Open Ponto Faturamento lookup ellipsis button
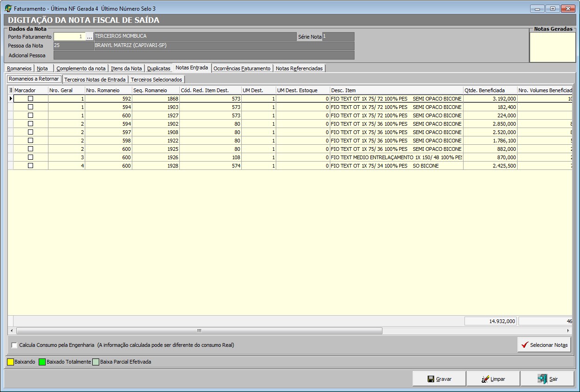 [x=89, y=37]
